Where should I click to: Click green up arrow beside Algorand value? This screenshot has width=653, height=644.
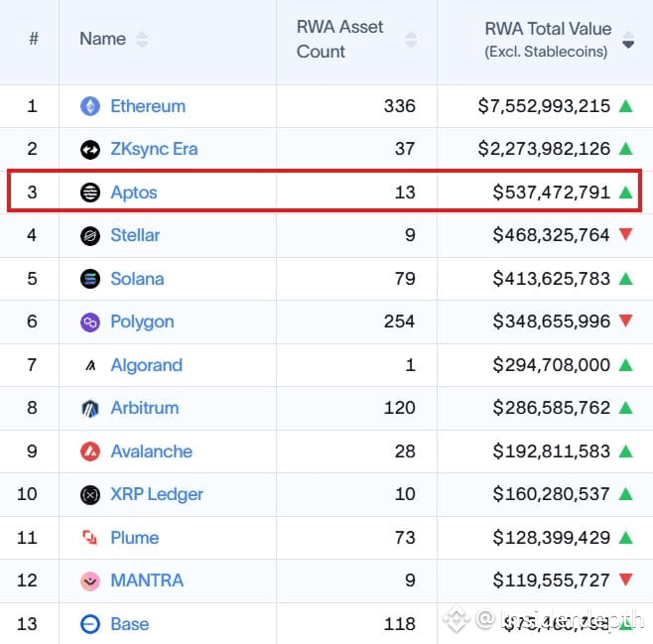626,365
